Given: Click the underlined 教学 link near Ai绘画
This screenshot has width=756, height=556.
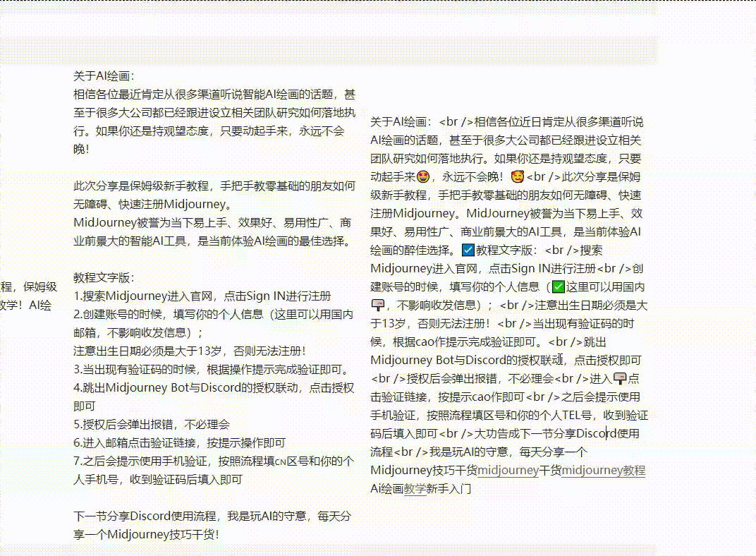Looking at the screenshot, I should [x=415, y=489].
